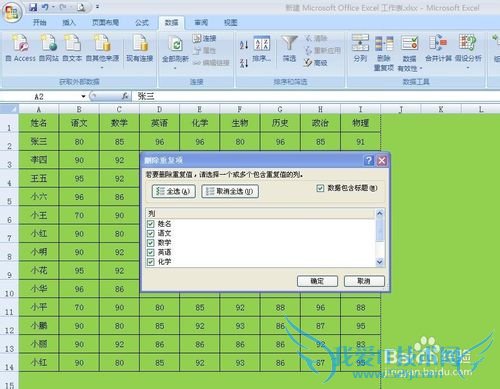Confirm with the 确定 button

point(317,281)
